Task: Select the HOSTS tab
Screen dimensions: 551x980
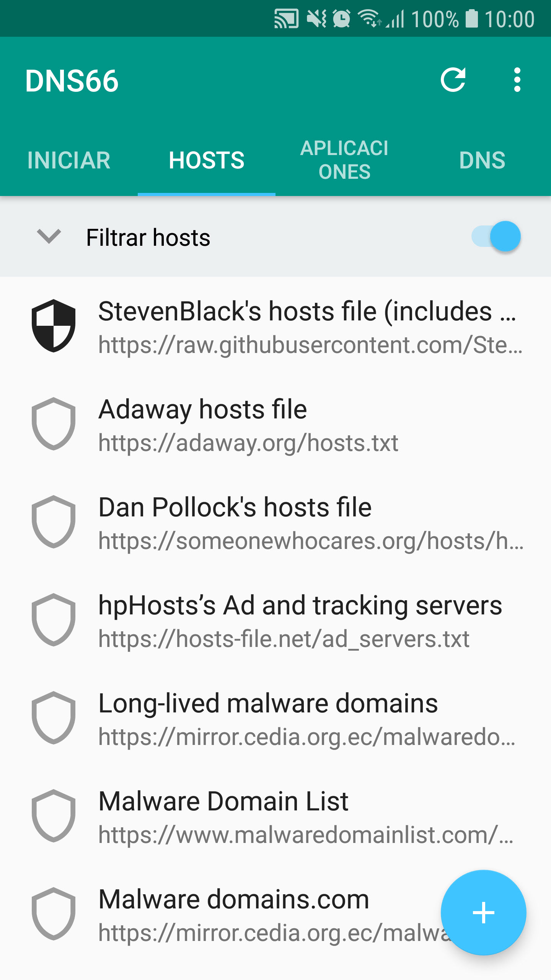Action: pos(207,160)
